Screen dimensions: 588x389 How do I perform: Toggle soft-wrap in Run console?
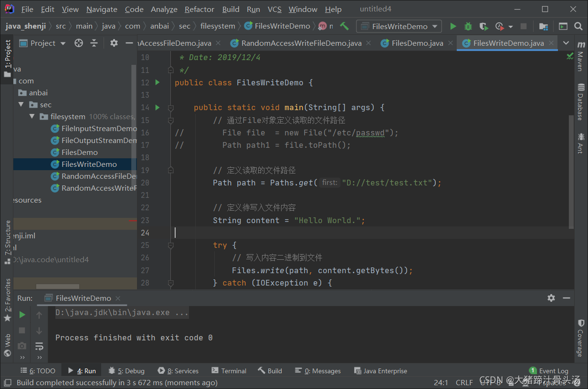tap(39, 346)
